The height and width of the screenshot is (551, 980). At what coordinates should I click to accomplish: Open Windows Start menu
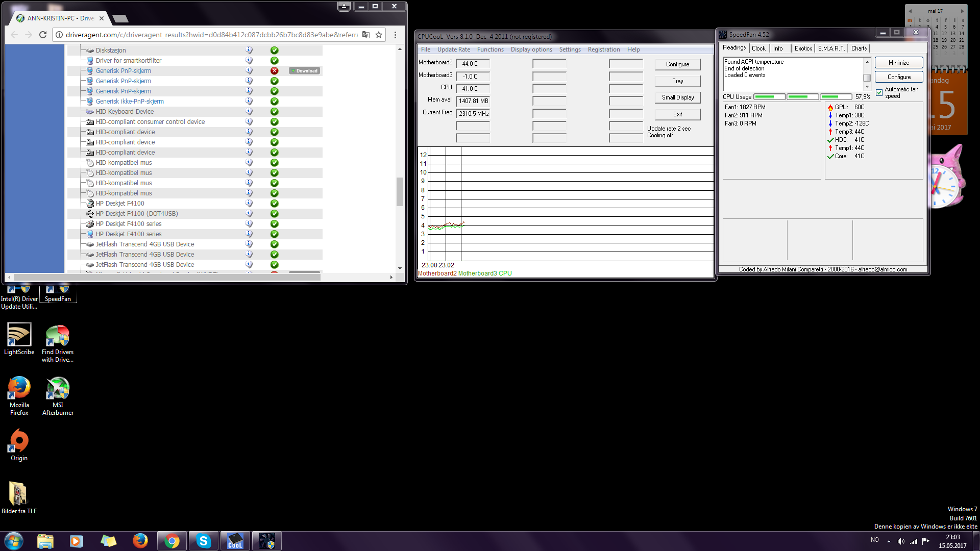pos(14,541)
